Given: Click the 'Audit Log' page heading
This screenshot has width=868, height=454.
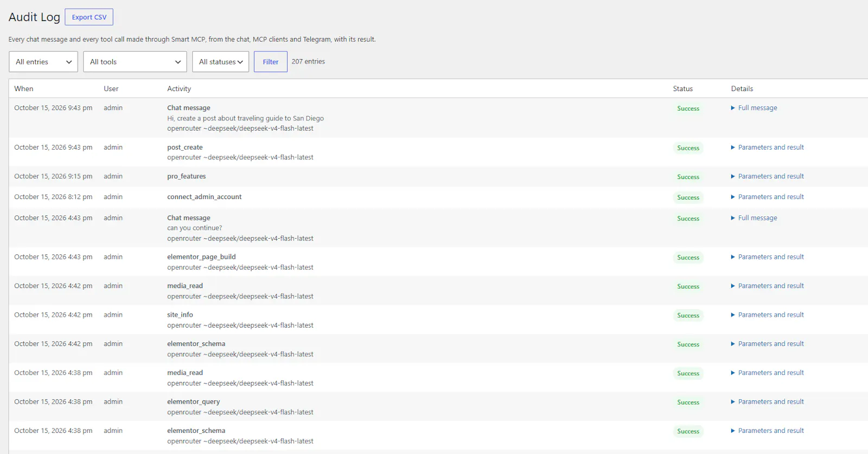Looking at the screenshot, I should pyautogui.click(x=34, y=17).
